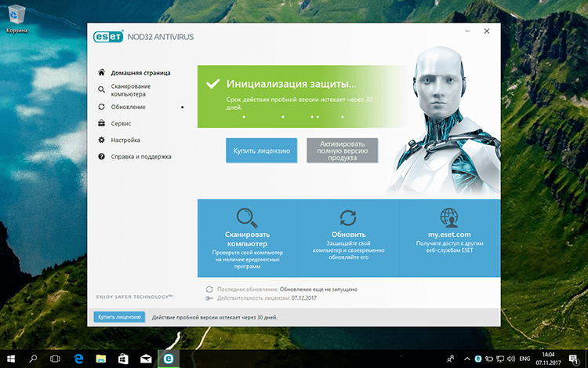Click the home icon in sidebar
Screen dimensions: 588x368
pyautogui.click(x=101, y=72)
